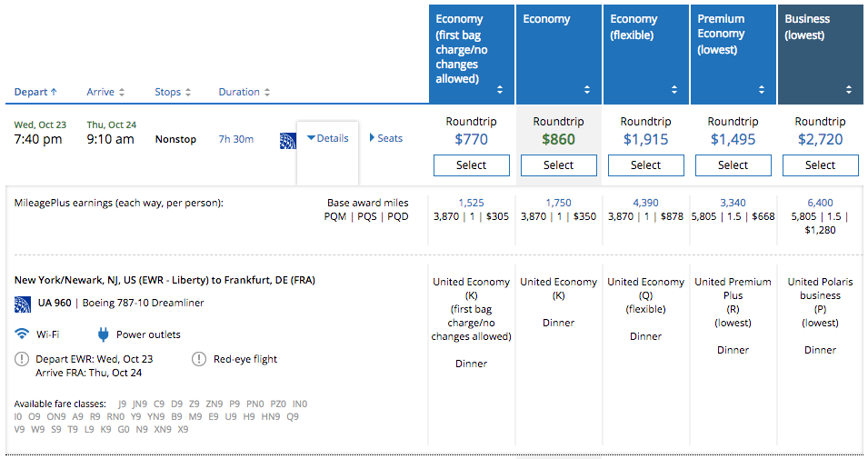Click the Red-eye flight warning icon

199,359
